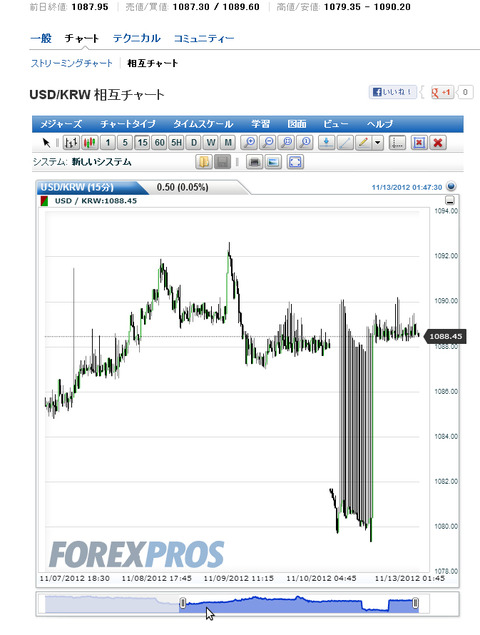Open the ヘルプ menu
This screenshot has height=635, width=480.
[x=380, y=124]
